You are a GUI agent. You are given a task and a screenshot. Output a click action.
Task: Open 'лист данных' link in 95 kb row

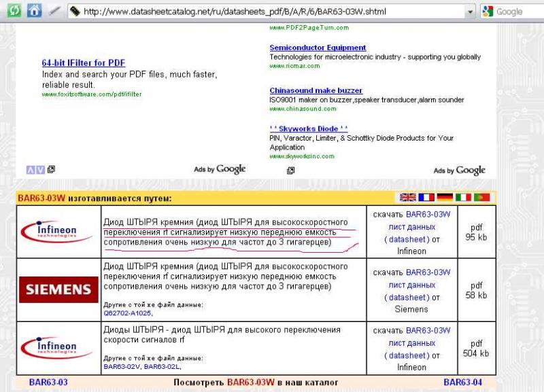(412, 227)
